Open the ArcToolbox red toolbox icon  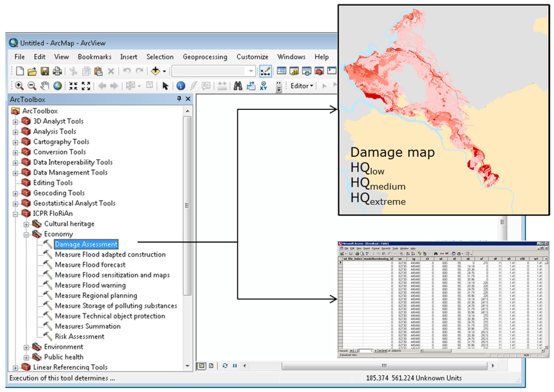319,71
